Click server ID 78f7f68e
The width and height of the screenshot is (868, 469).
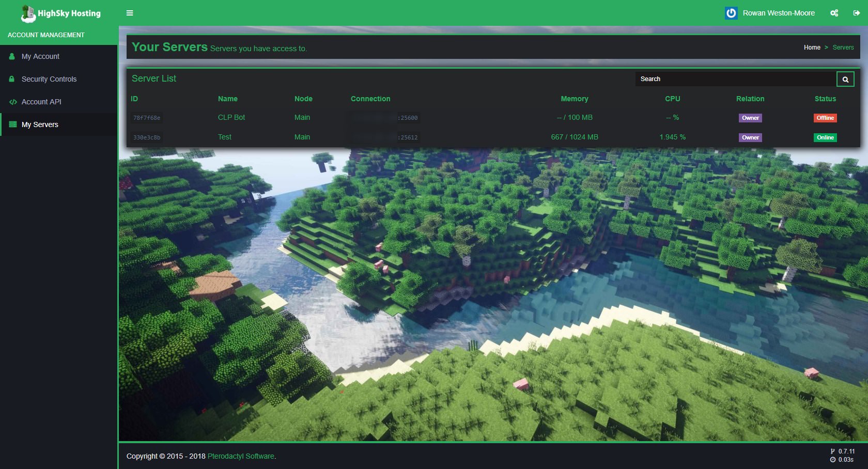click(x=147, y=118)
